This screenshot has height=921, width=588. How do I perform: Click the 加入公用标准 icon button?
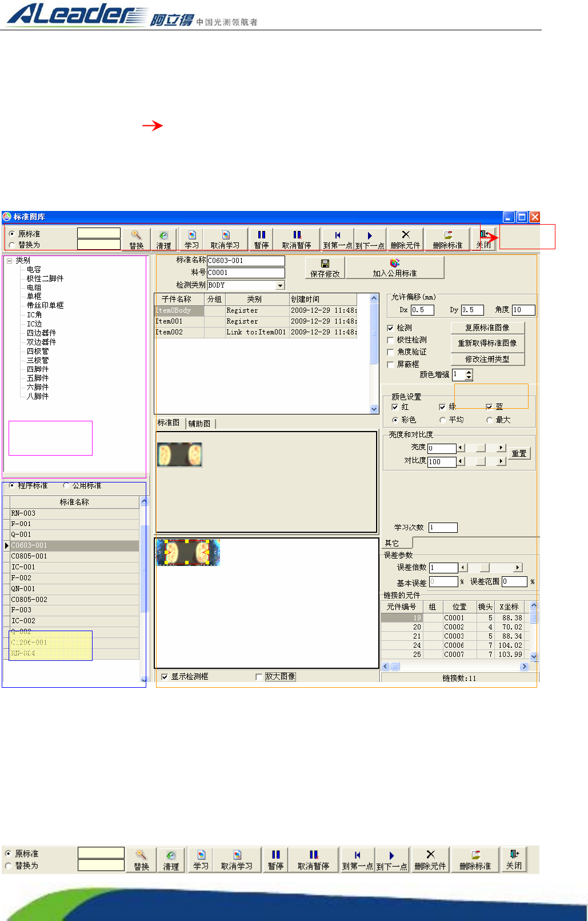click(x=394, y=268)
